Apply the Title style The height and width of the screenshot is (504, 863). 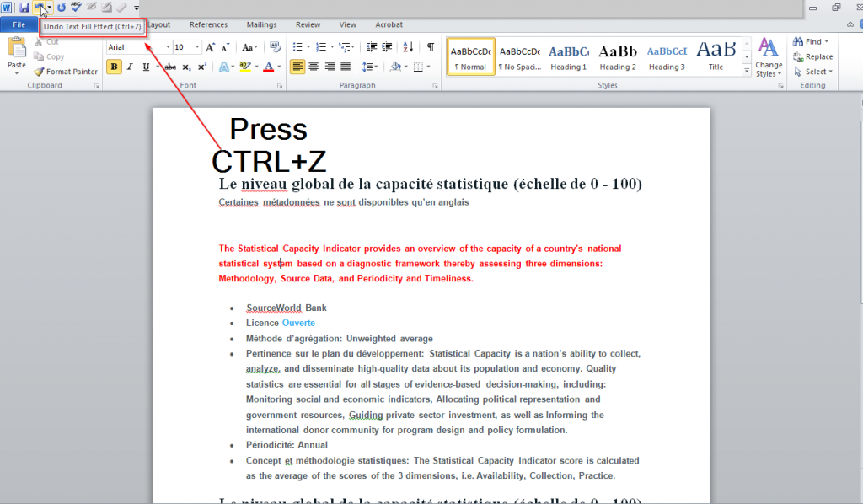tap(716, 56)
